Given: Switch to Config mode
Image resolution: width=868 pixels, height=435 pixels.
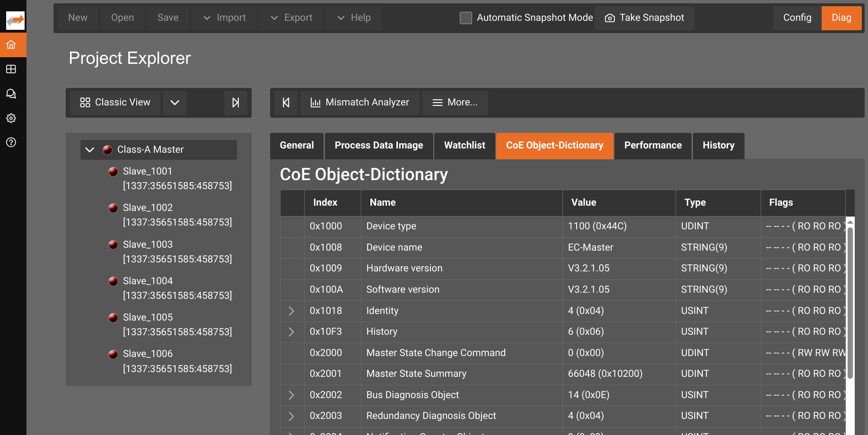Looking at the screenshot, I should [797, 17].
